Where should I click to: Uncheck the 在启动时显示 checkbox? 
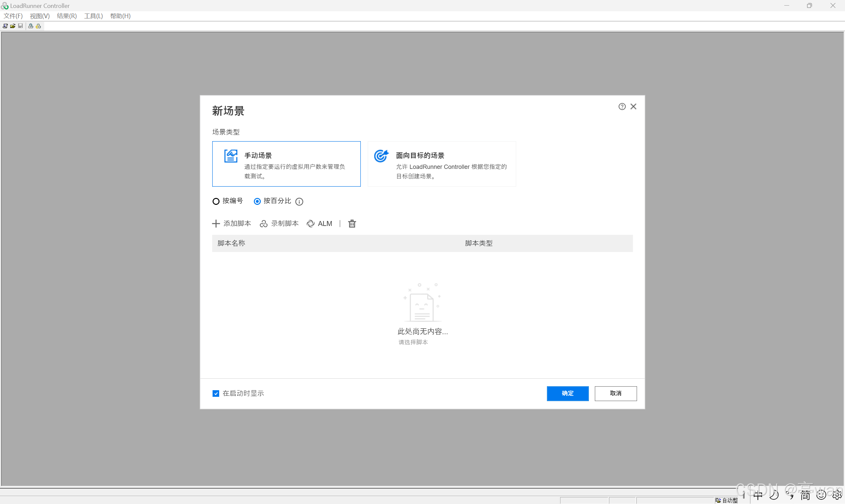(x=216, y=393)
